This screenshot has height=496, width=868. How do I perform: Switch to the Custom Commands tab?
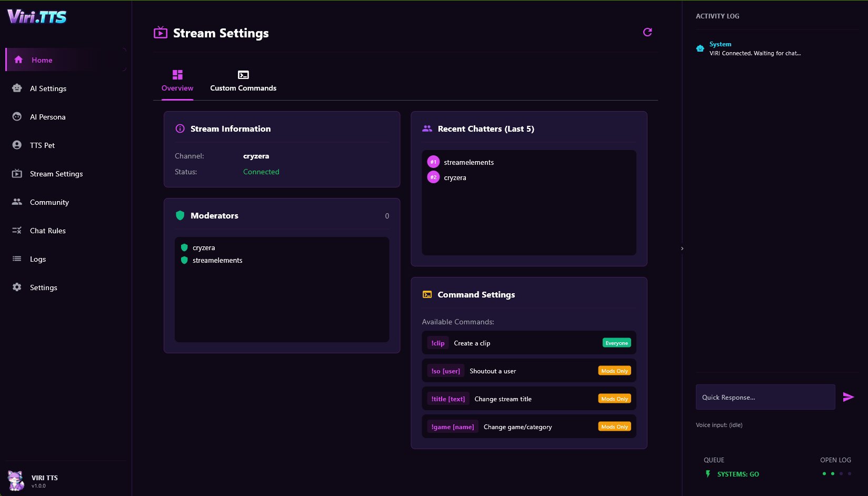pyautogui.click(x=243, y=81)
